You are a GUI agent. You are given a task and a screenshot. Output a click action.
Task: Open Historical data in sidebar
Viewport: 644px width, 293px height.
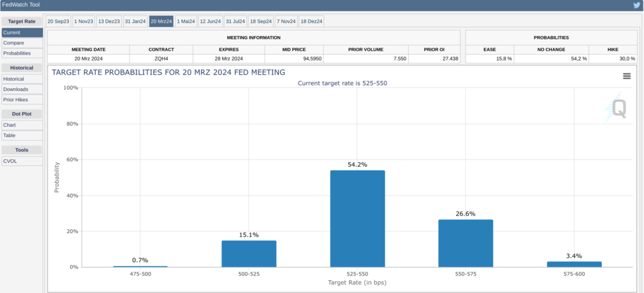pos(14,79)
